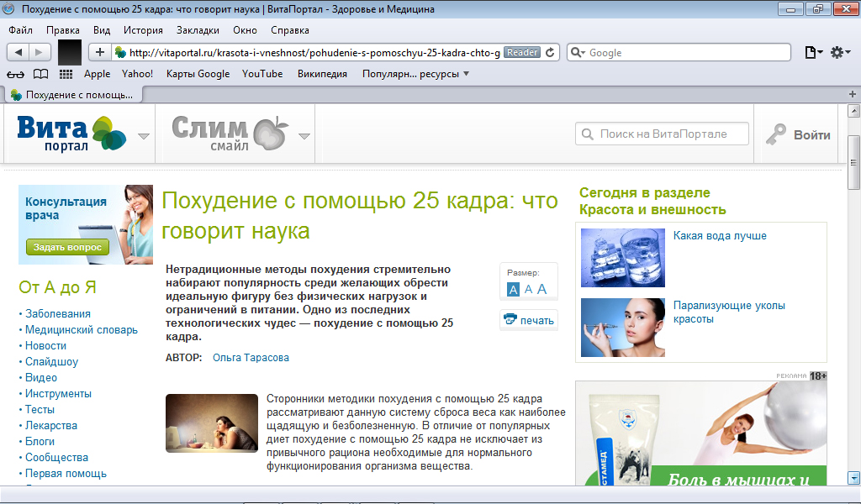861x504 pixels.
Task: Open Парализующие уколы красоты link
Action: [729, 312]
